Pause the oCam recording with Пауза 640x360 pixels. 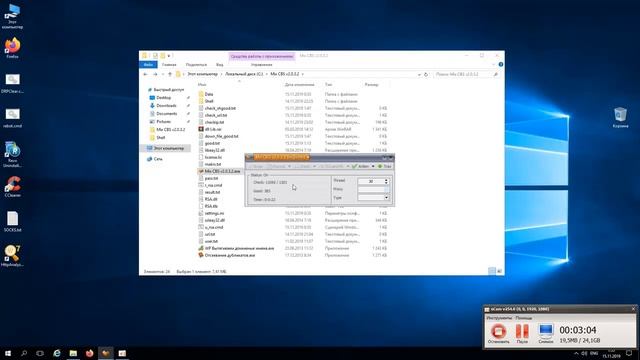click(522, 333)
